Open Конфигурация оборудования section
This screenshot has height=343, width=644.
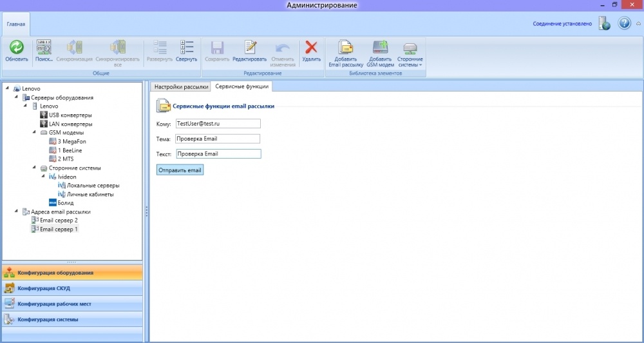pos(72,273)
